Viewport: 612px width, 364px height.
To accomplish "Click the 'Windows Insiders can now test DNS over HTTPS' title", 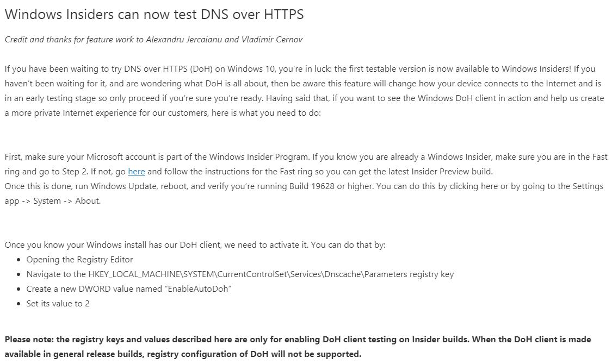I will 154,15.
